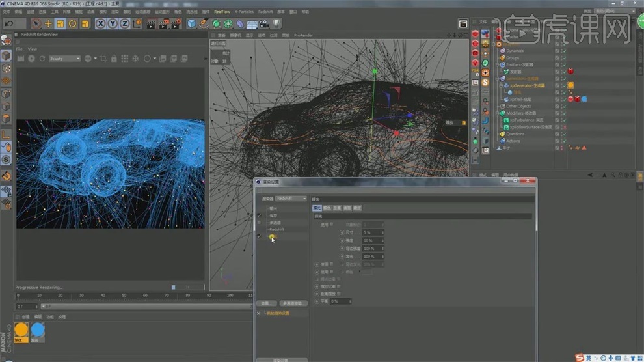Select the Move tool
The width and height of the screenshot is (644, 362).
click(48, 23)
